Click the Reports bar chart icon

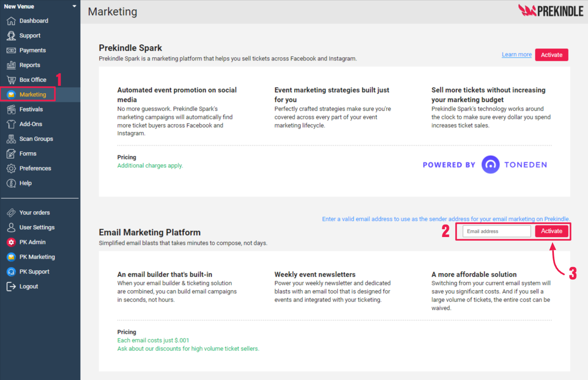(x=11, y=65)
